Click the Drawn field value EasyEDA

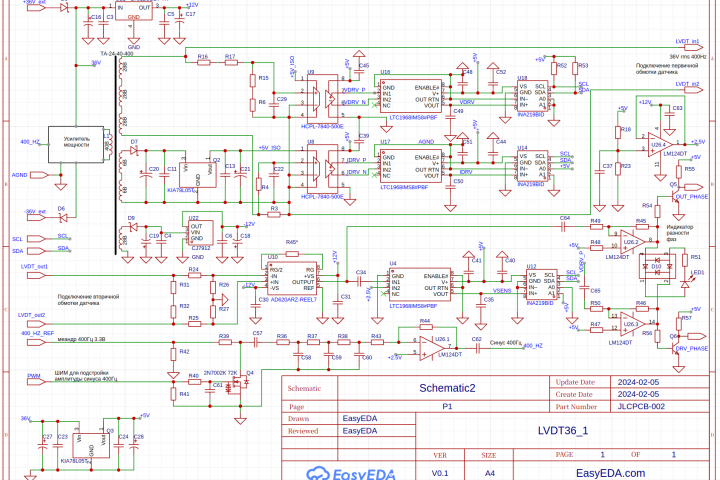coord(360,418)
